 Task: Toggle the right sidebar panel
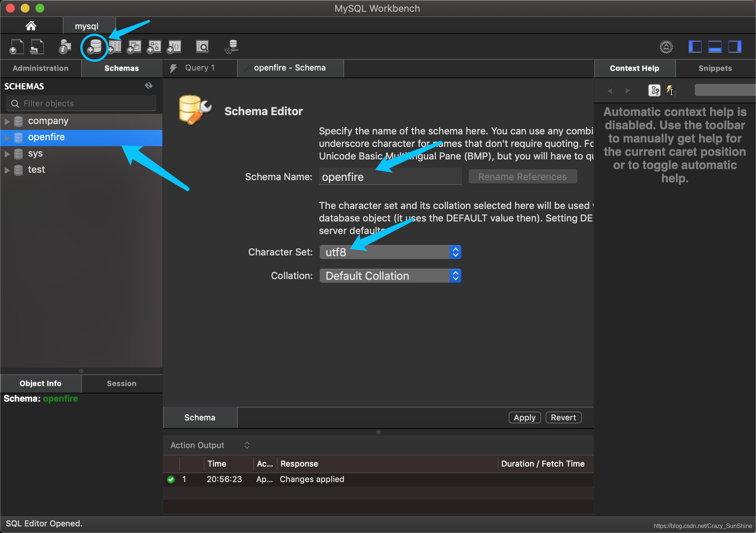pyautogui.click(x=735, y=47)
